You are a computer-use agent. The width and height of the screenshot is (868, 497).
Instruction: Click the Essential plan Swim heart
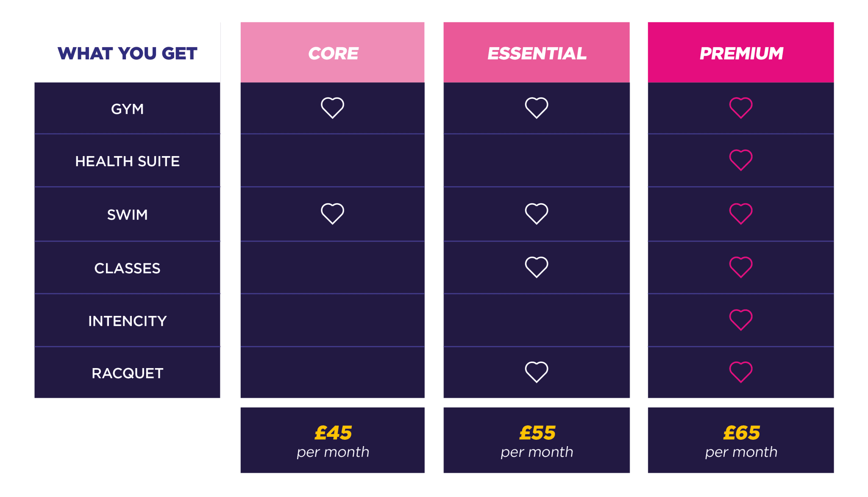click(537, 213)
